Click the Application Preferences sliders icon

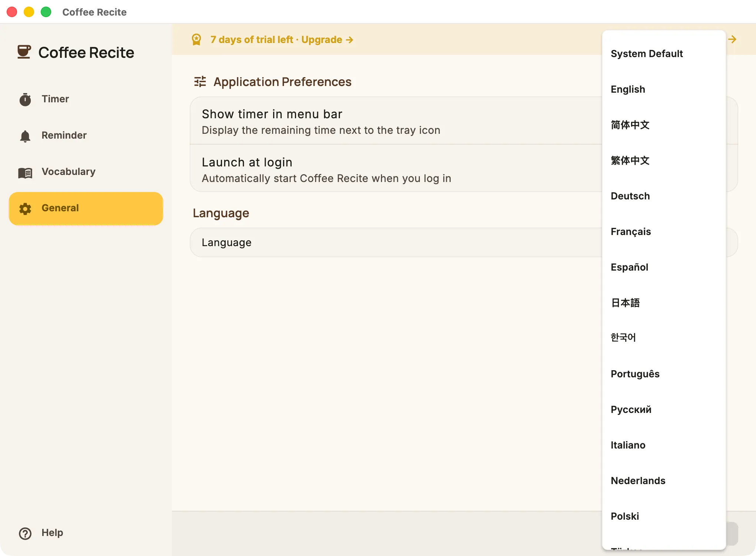[200, 82]
